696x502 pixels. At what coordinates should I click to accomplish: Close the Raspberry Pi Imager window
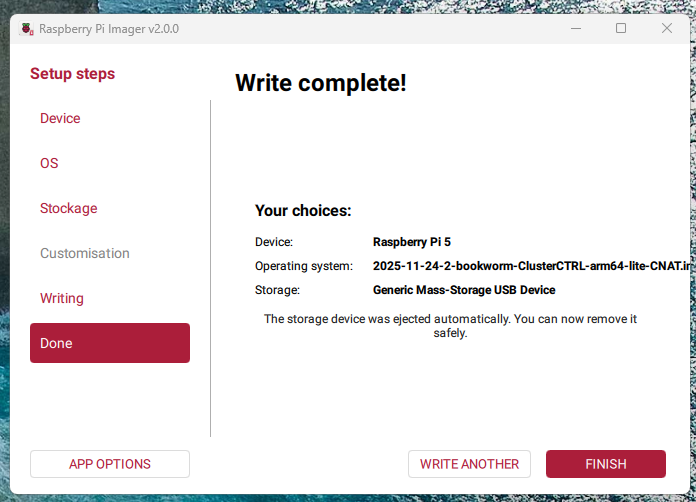[667, 29]
